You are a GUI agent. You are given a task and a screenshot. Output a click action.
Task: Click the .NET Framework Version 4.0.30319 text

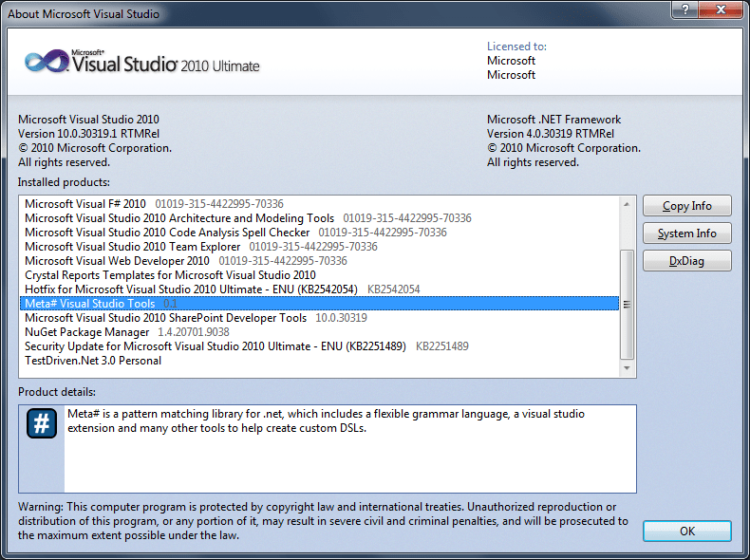click(551, 134)
